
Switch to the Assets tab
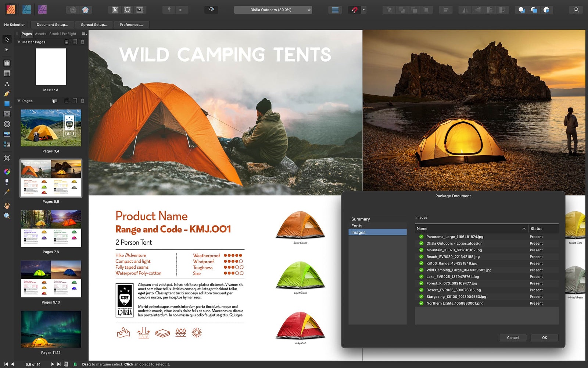coord(40,34)
